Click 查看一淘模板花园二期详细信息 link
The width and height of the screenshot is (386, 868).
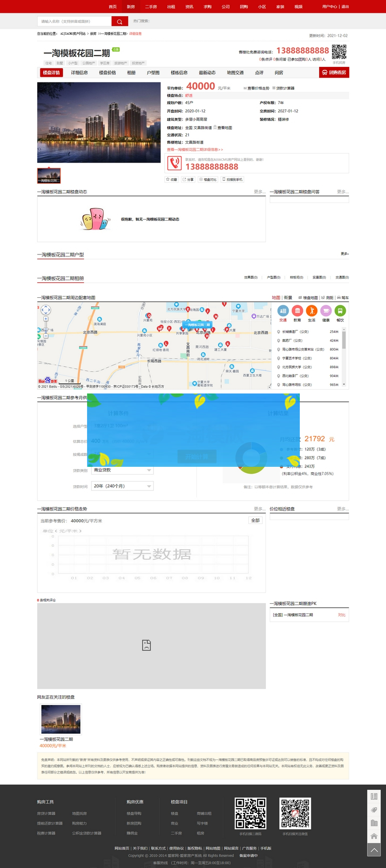[195, 150]
